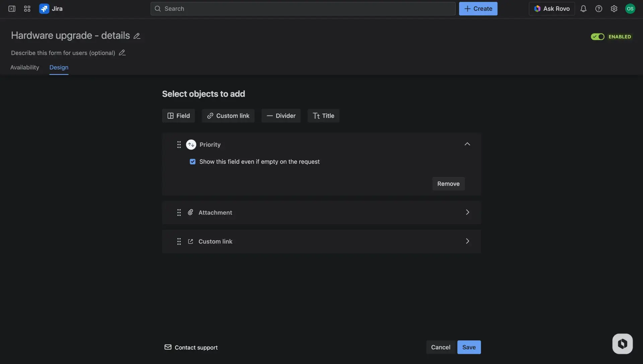
Task: Edit the form description pencil icon
Action: pos(122,53)
